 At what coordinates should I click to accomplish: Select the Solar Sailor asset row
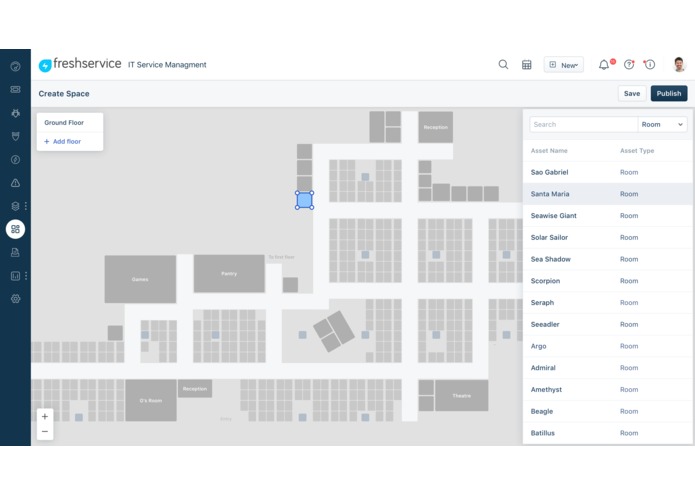pos(607,237)
